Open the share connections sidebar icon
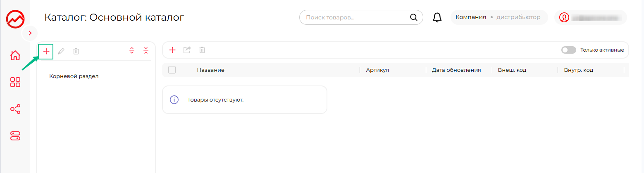 click(x=15, y=109)
